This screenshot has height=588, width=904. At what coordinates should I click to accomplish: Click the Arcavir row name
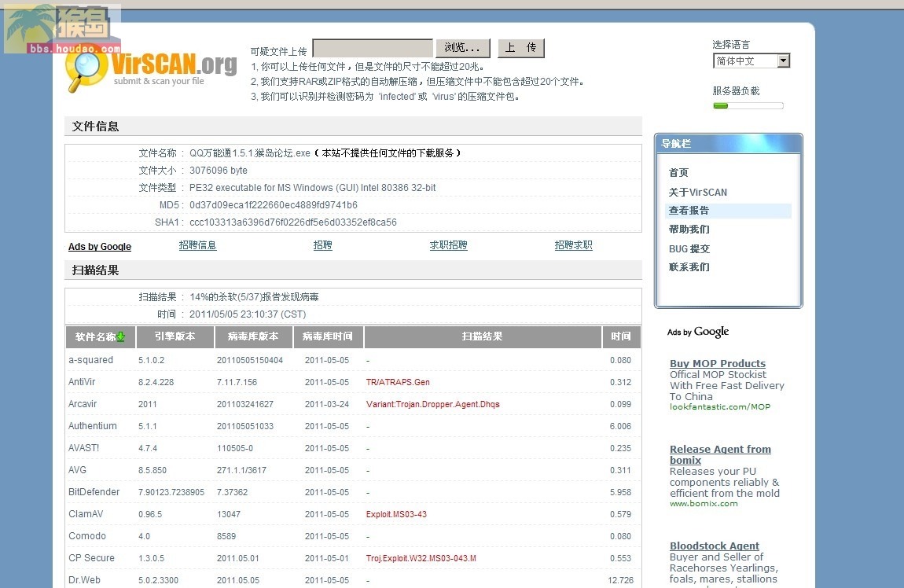(83, 404)
